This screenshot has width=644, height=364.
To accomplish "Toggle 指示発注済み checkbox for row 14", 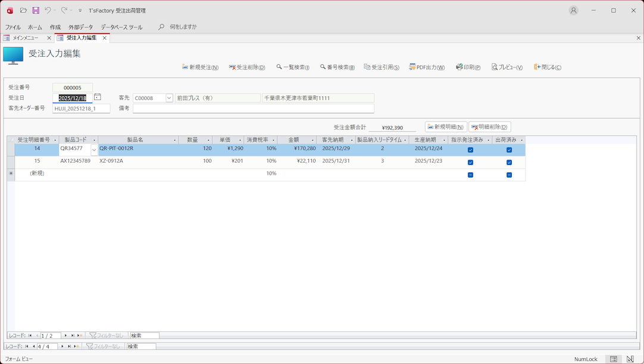I will pyautogui.click(x=470, y=150).
